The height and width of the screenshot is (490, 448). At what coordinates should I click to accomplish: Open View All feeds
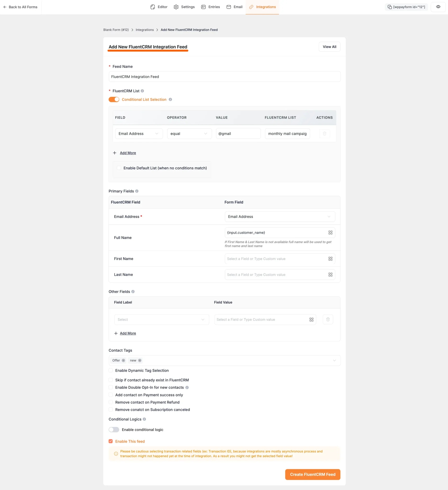[x=329, y=47]
